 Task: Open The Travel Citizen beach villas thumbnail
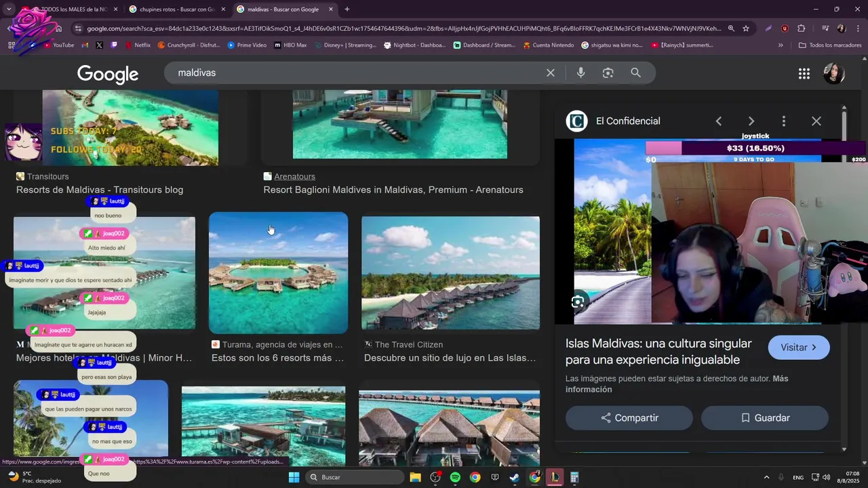pyautogui.click(x=450, y=273)
